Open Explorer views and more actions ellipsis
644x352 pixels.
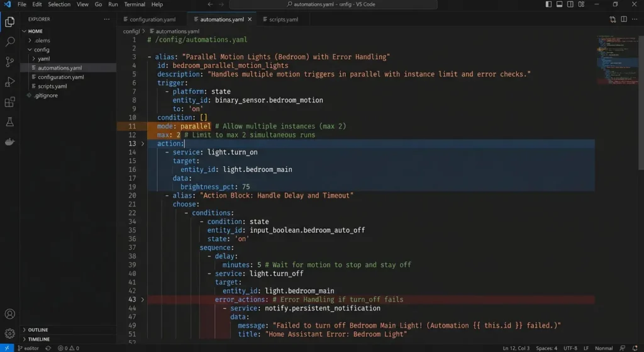[x=107, y=19]
